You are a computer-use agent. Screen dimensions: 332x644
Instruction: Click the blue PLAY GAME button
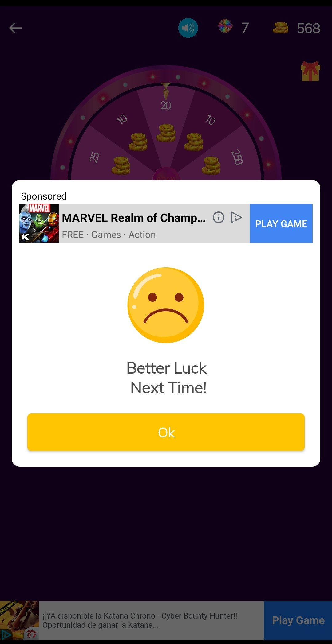click(281, 223)
